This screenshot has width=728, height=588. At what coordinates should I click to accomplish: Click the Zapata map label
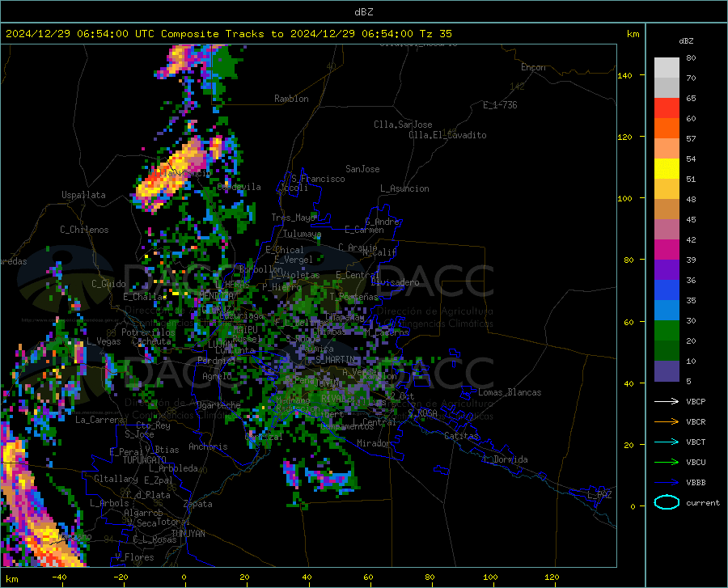[198, 504]
